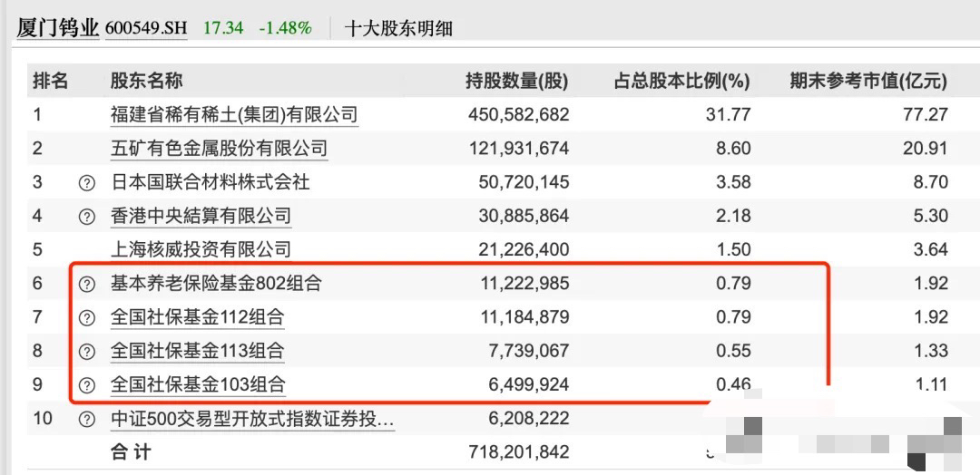
Task: Select the share count 450,582,682
Action: click(519, 115)
